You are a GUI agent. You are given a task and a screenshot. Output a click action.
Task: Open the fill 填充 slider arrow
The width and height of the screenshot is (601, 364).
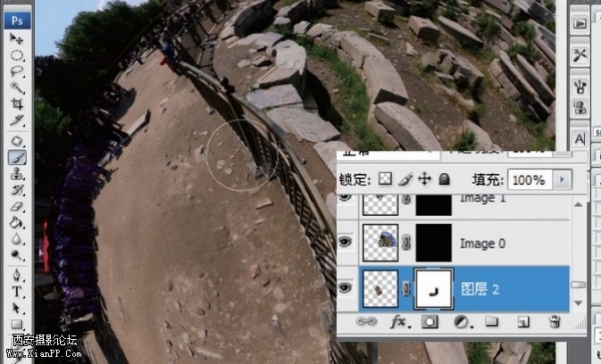click(562, 179)
